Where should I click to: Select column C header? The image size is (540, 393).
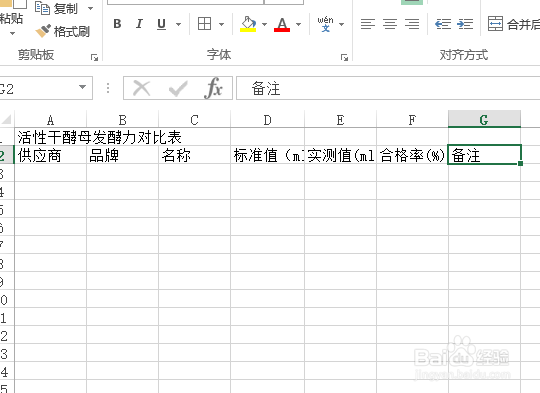195,120
